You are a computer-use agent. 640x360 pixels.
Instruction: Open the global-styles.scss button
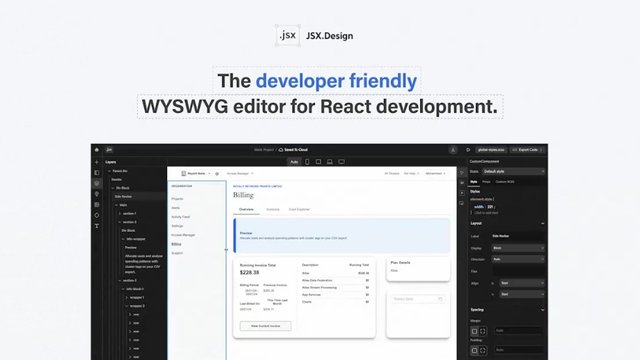[491, 150]
